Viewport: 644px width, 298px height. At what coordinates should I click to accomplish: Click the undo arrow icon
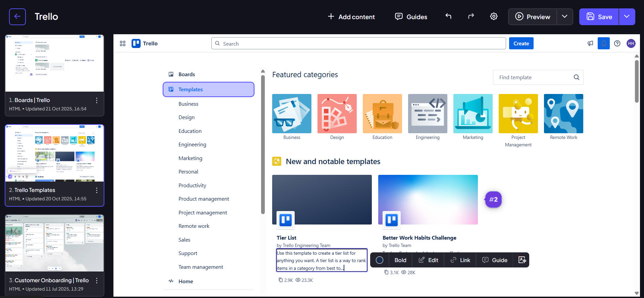click(x=448, y=16)
